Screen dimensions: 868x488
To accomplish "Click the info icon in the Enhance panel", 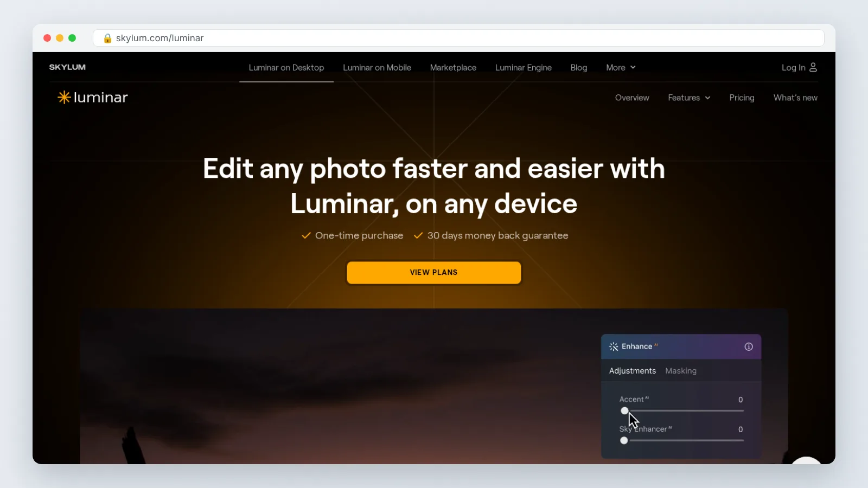I will pyautogui.click(x=749, y=346).
